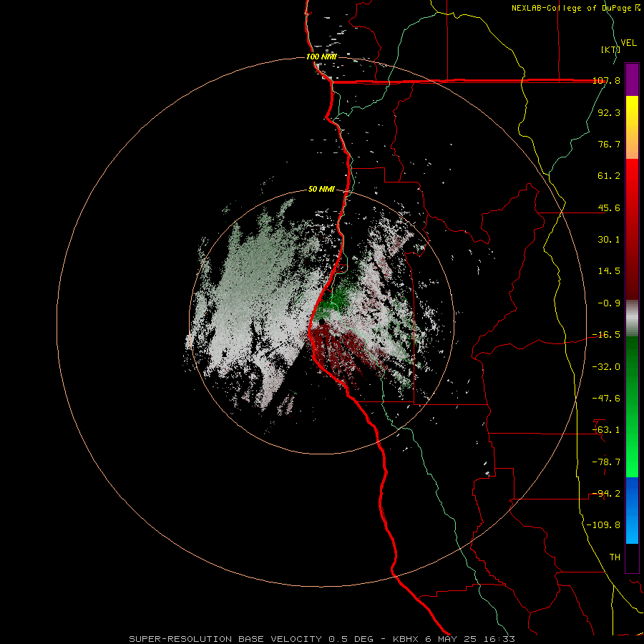Pick the gray near-zero segment of the scale
Viewport: 644px width, 644px height.
(632, 318)
